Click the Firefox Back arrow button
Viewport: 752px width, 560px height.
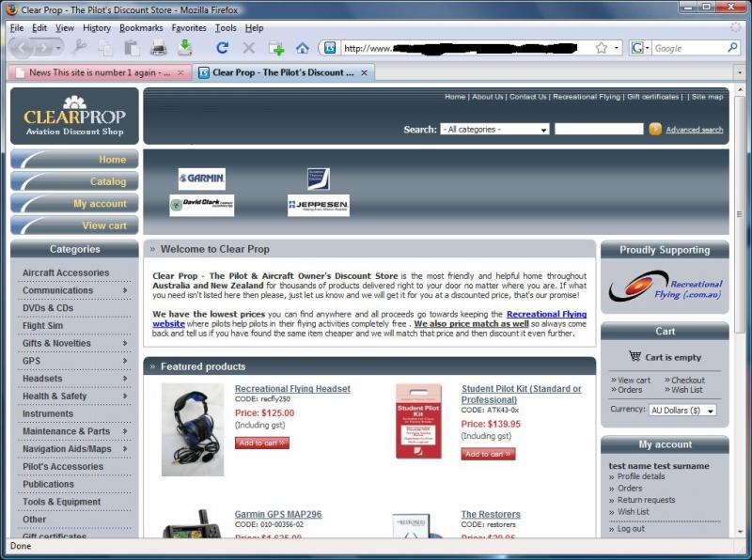[x=23, y=48]
